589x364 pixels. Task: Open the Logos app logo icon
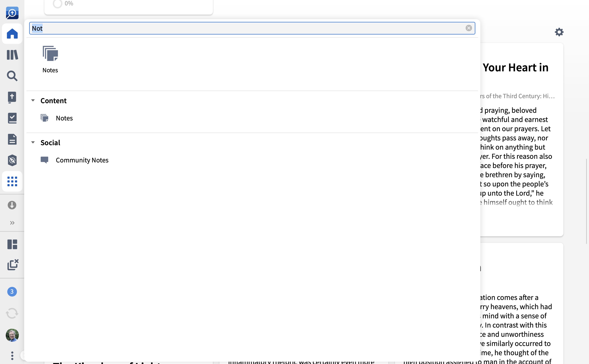point(12,13)
